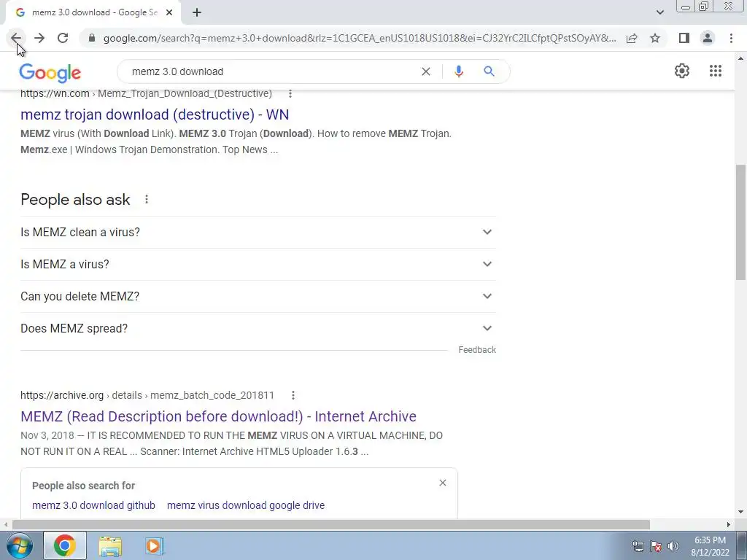The height and width of the screenshot is (560, 747).
Task: Click the Chrome taskbar icon
Action: 65,545
